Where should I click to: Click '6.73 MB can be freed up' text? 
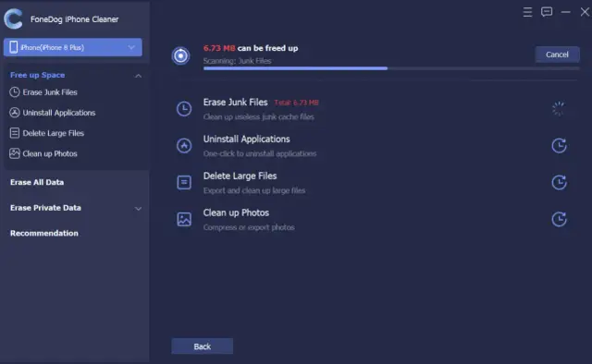pyautogui.click(x=251, y=48)
